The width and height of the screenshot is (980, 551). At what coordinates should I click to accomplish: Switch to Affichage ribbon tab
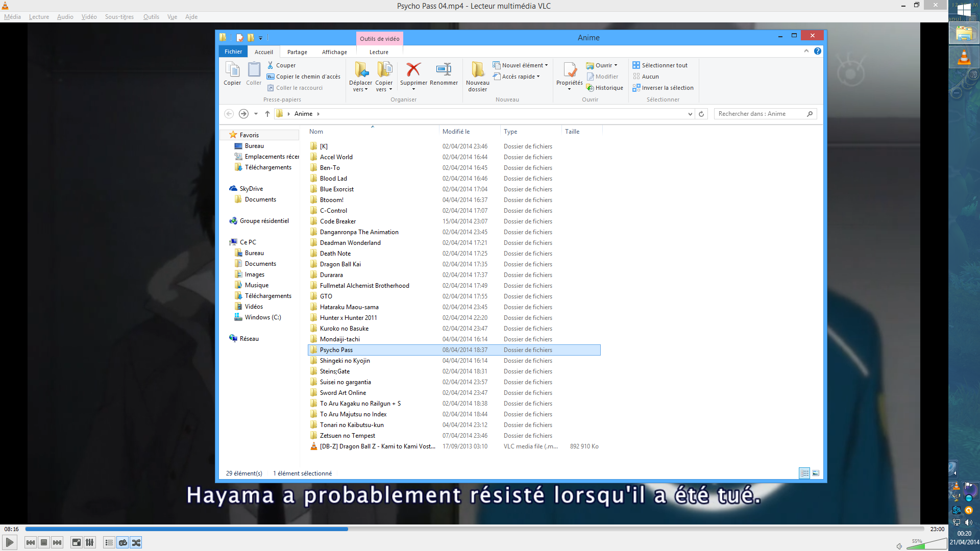(334, 52)
